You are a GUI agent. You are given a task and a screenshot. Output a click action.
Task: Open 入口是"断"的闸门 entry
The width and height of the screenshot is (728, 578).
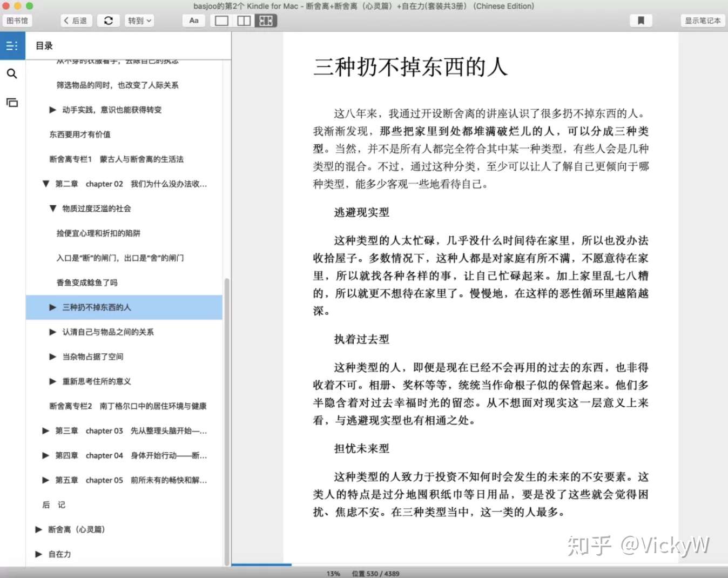coord(120,258)
